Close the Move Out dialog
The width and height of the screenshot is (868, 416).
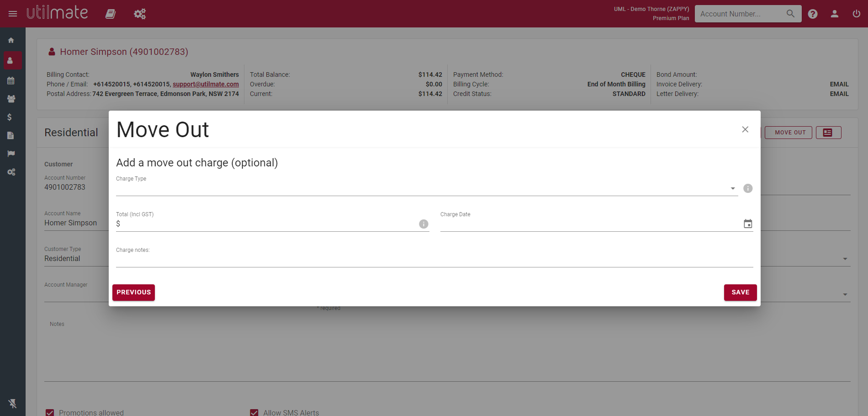[745, 129]
